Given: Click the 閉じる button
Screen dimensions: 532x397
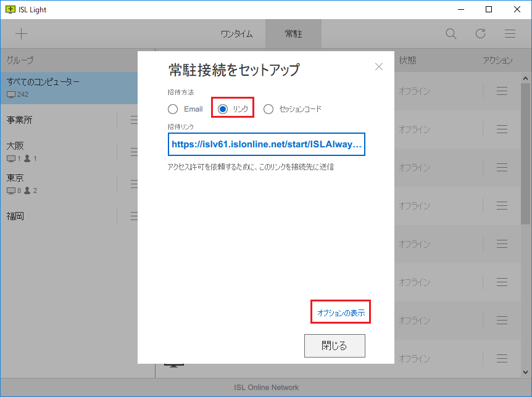Looking at the screenshot, I should [x=335, y=346].
